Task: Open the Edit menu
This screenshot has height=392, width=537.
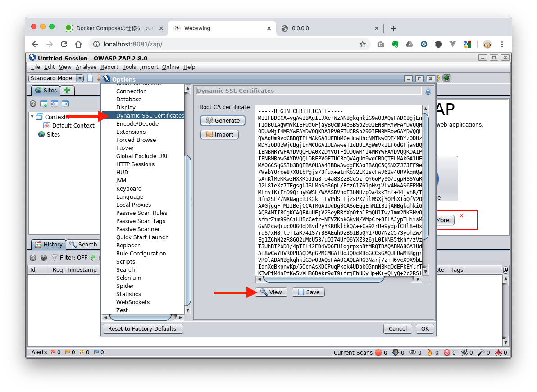Action: click(49, 67)
